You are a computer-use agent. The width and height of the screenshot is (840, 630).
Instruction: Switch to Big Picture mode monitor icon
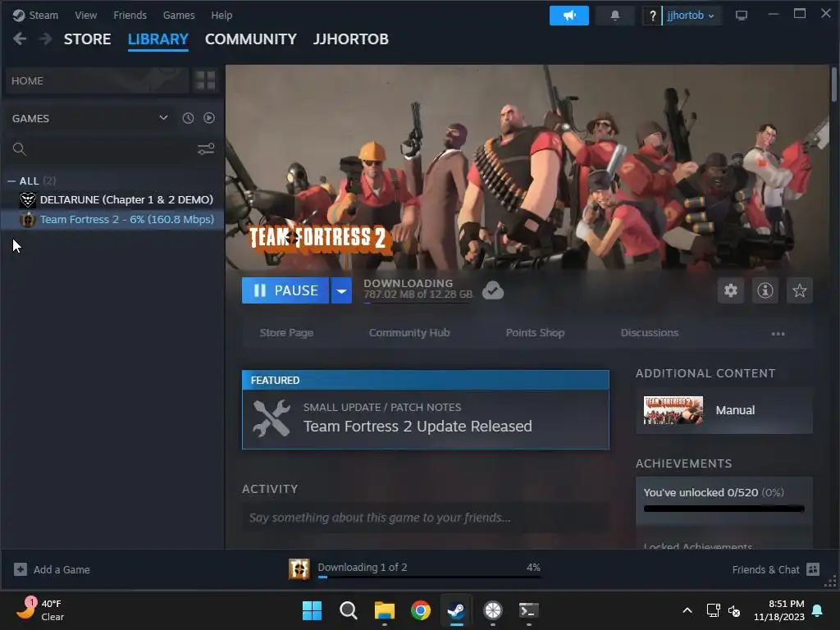742,16
